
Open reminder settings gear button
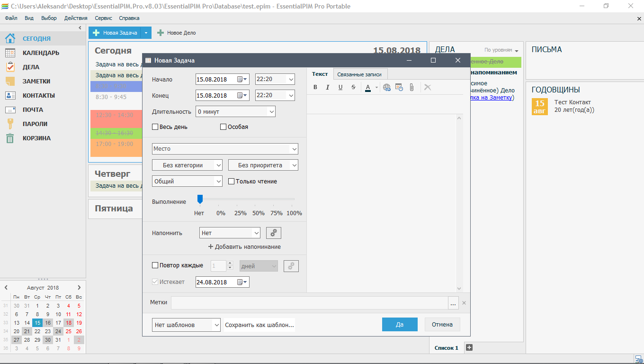tap(274, 233)
